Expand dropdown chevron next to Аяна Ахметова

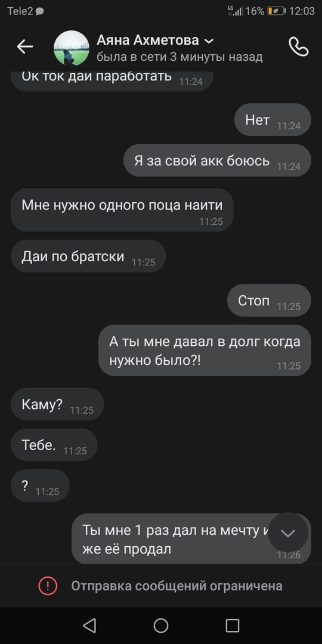click(209, 41)
